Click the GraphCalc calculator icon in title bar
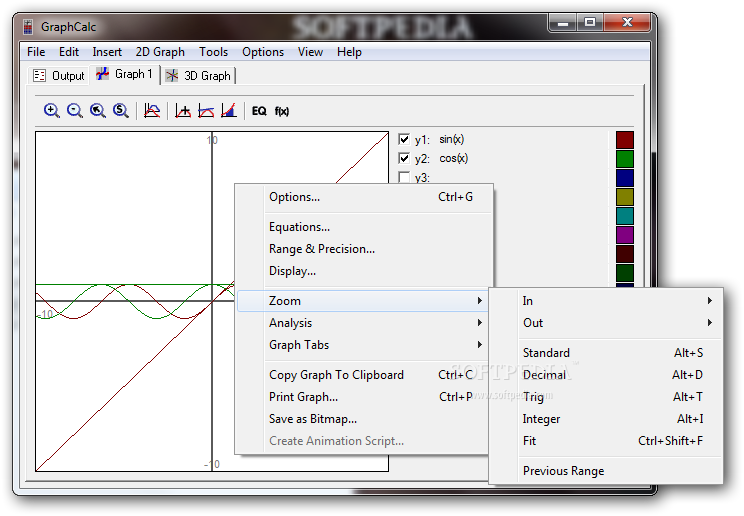The image size is (744, 516). click(x=28, y=27)
